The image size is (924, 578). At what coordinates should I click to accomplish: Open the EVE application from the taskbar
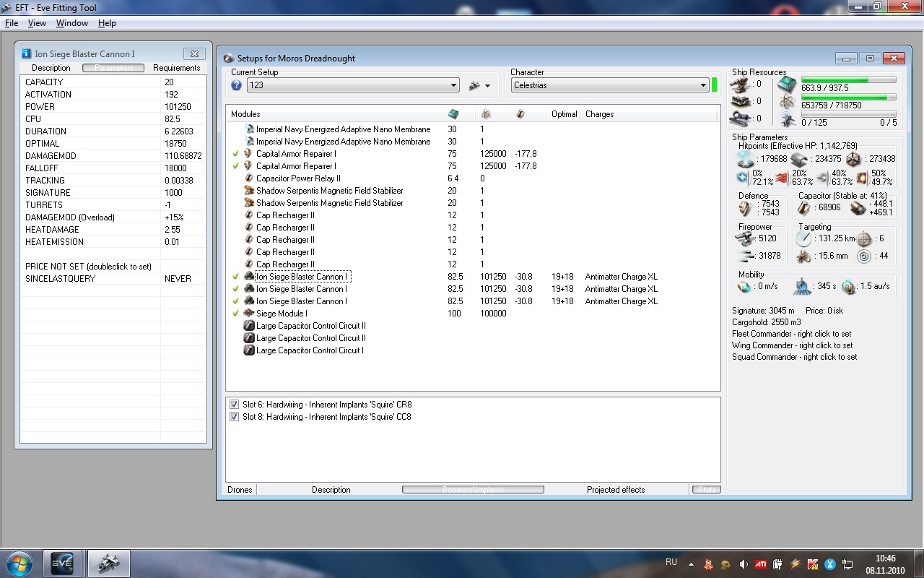click(62, 563)
